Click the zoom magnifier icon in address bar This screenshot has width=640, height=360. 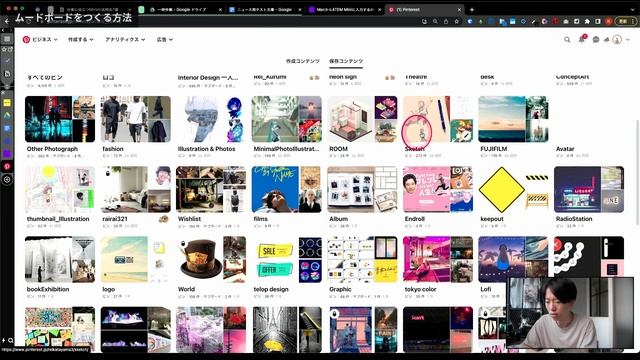coord(435,21)
